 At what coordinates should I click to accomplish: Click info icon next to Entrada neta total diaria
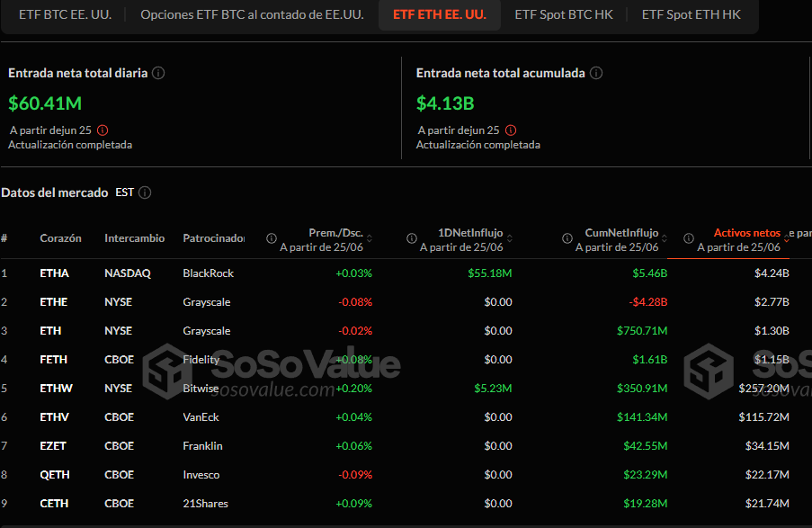coord(158,73)
